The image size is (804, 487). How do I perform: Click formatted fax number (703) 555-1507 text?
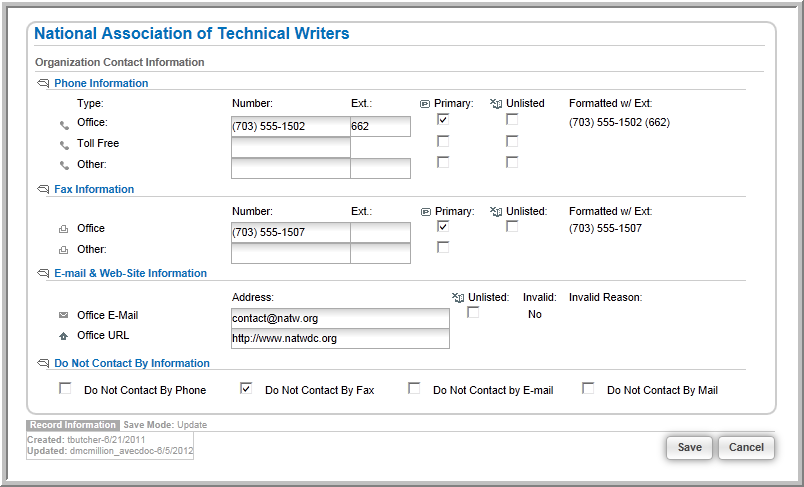606,229
